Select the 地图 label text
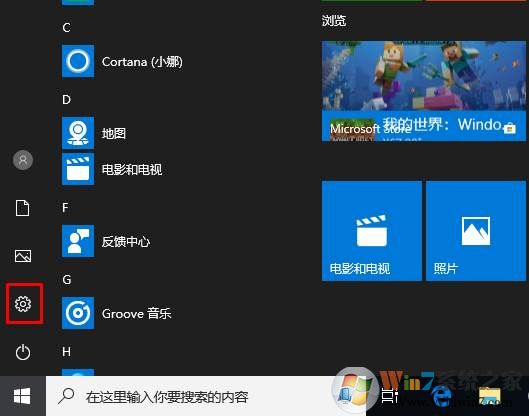 click(114, 134)
